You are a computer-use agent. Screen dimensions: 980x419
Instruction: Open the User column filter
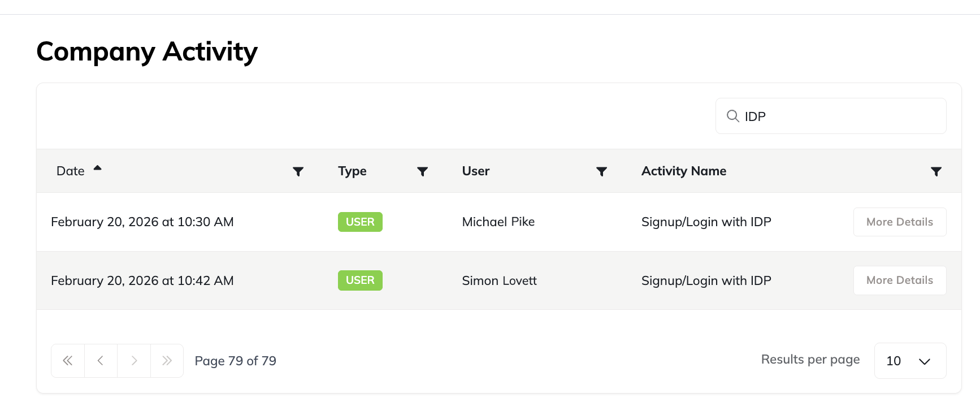pyautogui.click(x=601, y=171)
